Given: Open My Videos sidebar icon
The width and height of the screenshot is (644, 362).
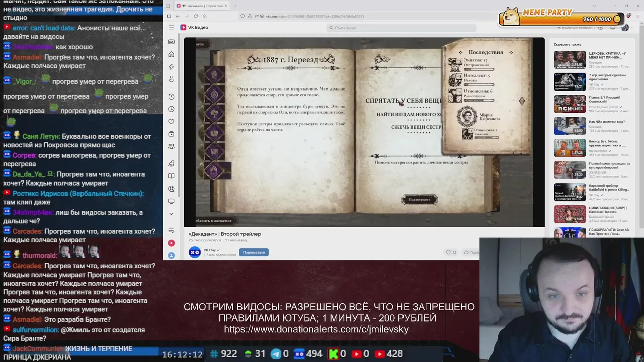Looking at the screenshot, I should pos(171,134).
